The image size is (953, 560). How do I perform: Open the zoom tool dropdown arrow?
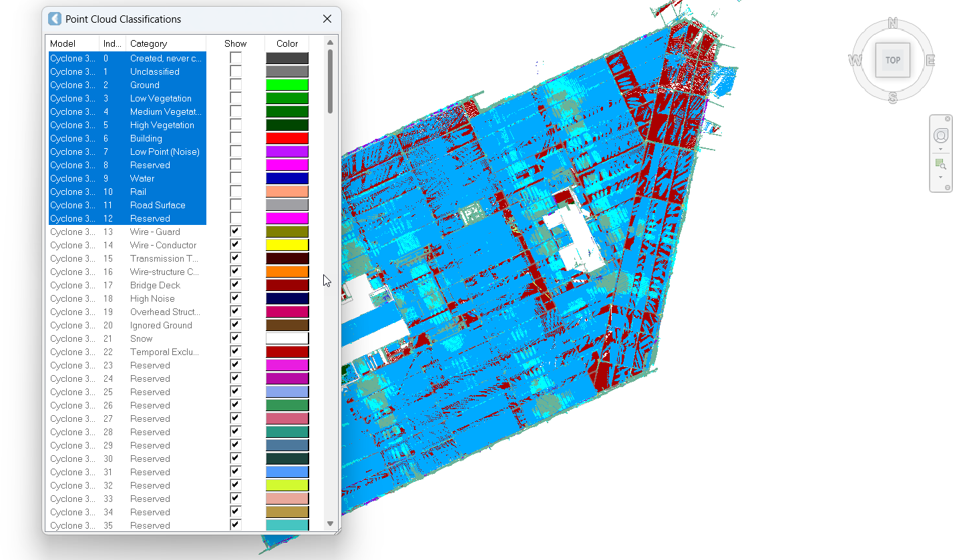940,177
